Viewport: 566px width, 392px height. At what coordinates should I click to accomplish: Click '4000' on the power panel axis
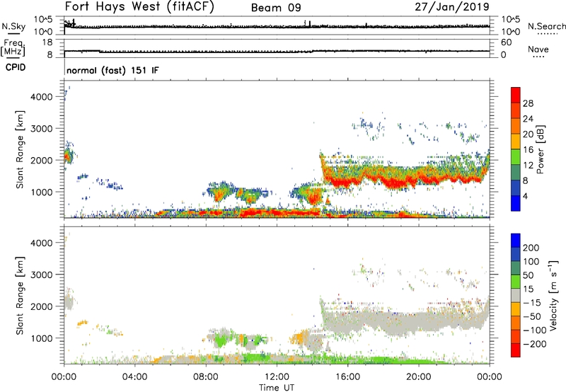(x=41, y=97)
